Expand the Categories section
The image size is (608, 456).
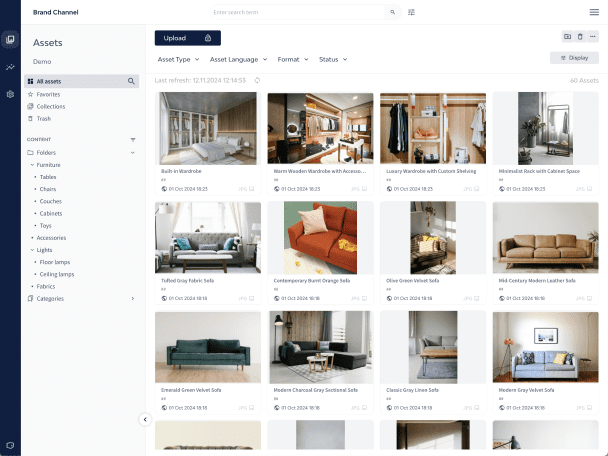132,298
